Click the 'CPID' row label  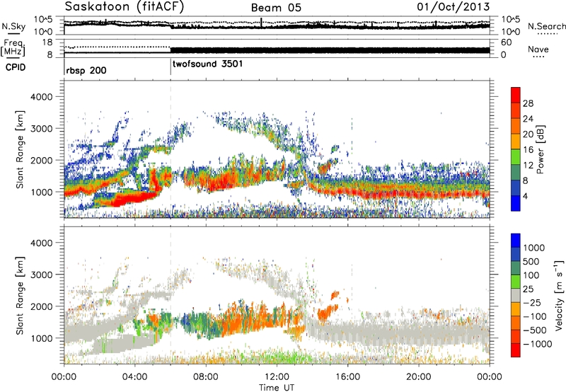(x=16, y=67)
